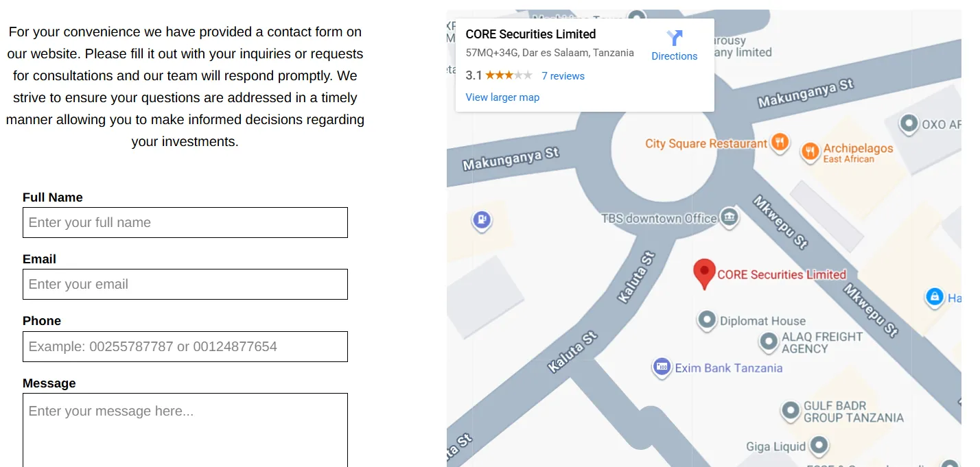Open the 7 reviews link
The image size is (980, 467).
tap(563, 76)
